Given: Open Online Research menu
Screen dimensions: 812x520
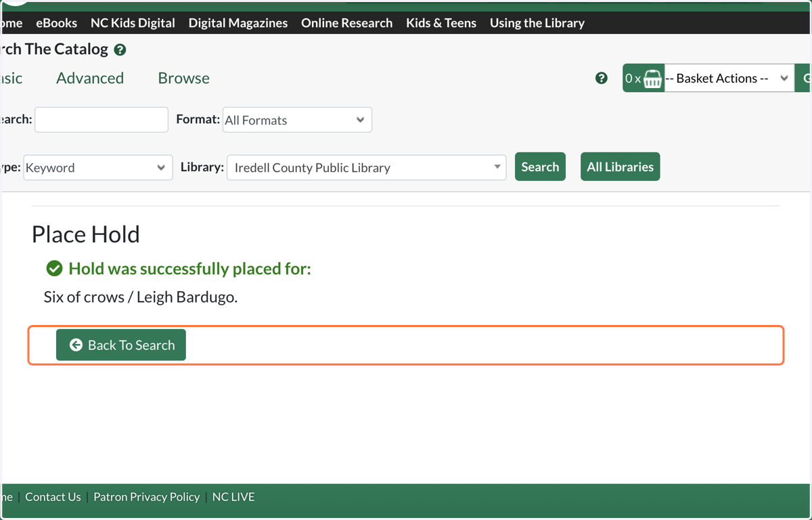Looking at the screenshot, I should pos(346,23).
